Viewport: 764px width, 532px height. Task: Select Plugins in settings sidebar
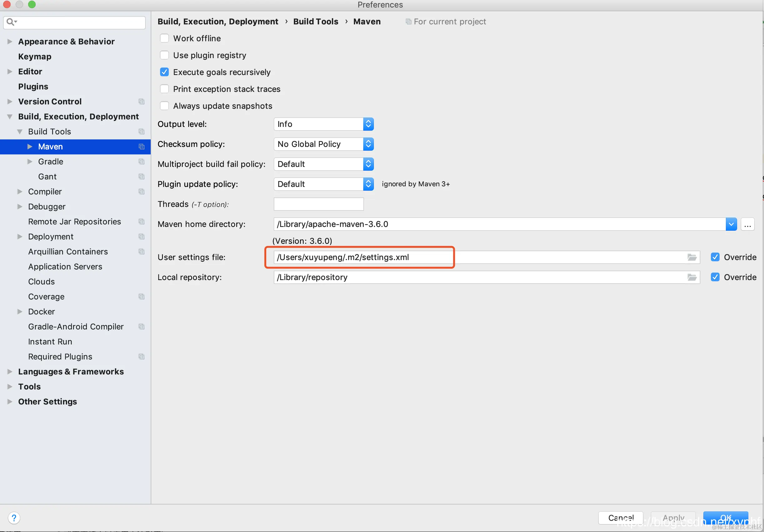click(33, 87)
